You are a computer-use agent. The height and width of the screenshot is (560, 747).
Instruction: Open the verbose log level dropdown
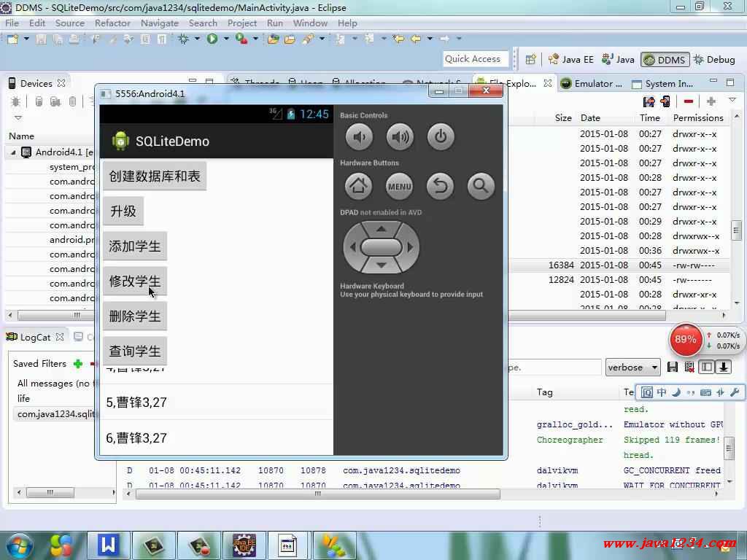tap(632, 367)
